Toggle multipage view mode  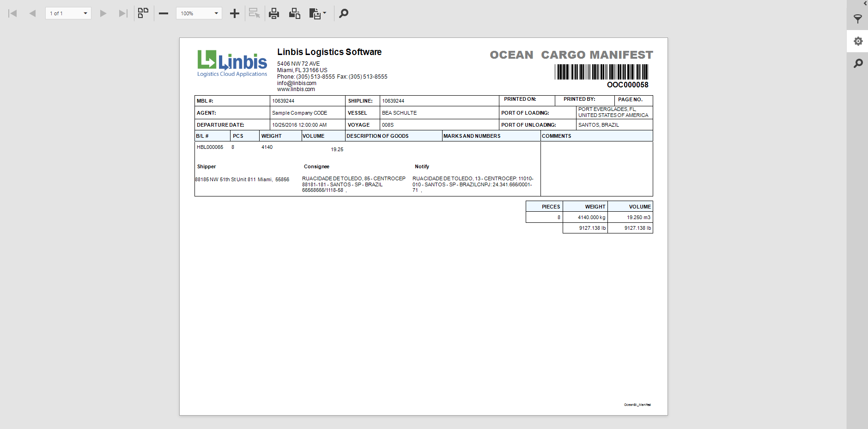tap(143, 13)
